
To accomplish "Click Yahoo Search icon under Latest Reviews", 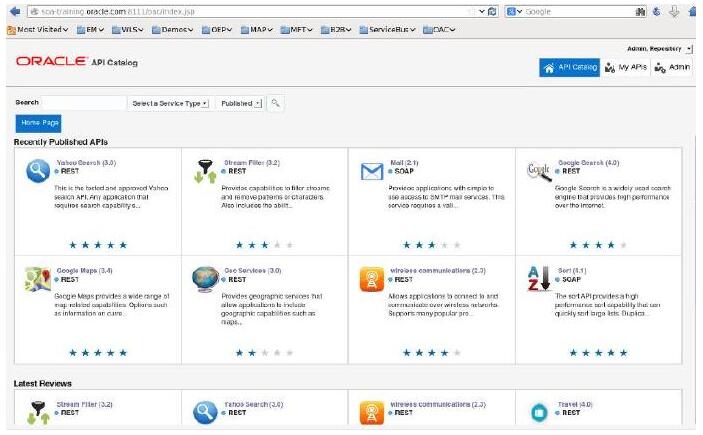I will click(x=205, y=413).
